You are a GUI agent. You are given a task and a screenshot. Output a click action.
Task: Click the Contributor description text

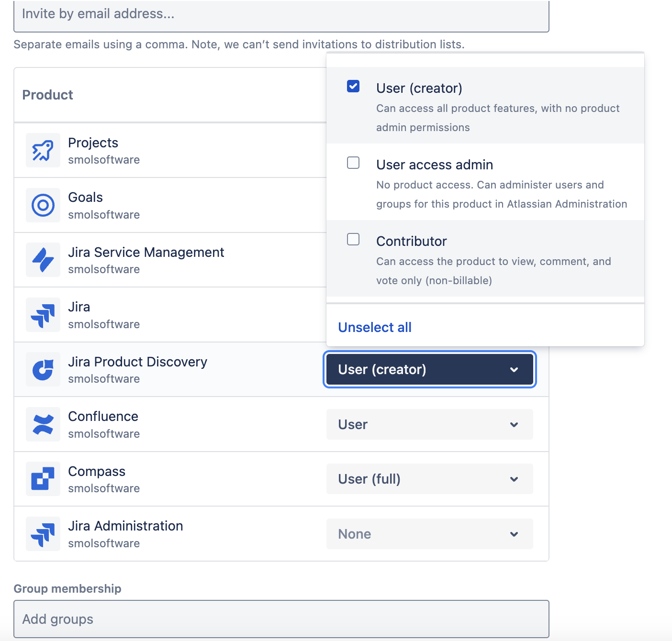(493, 271)
